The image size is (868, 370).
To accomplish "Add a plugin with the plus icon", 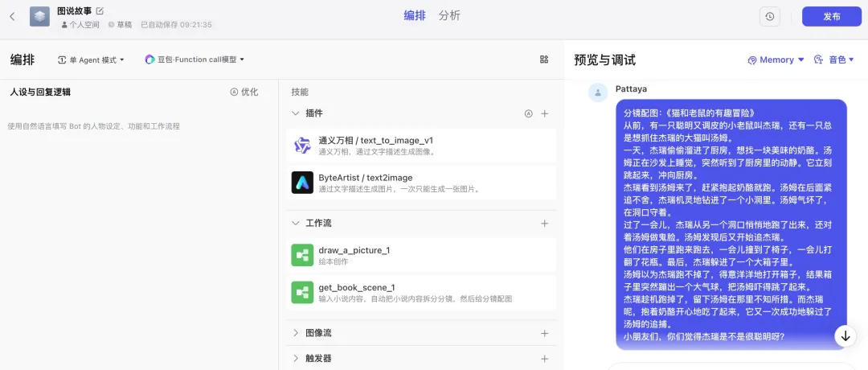I will [x=544, y=113].
